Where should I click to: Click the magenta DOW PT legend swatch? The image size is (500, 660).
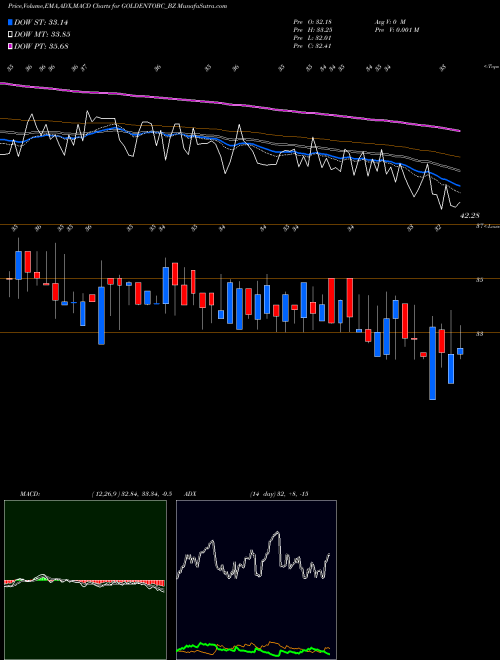coord(11,46)
